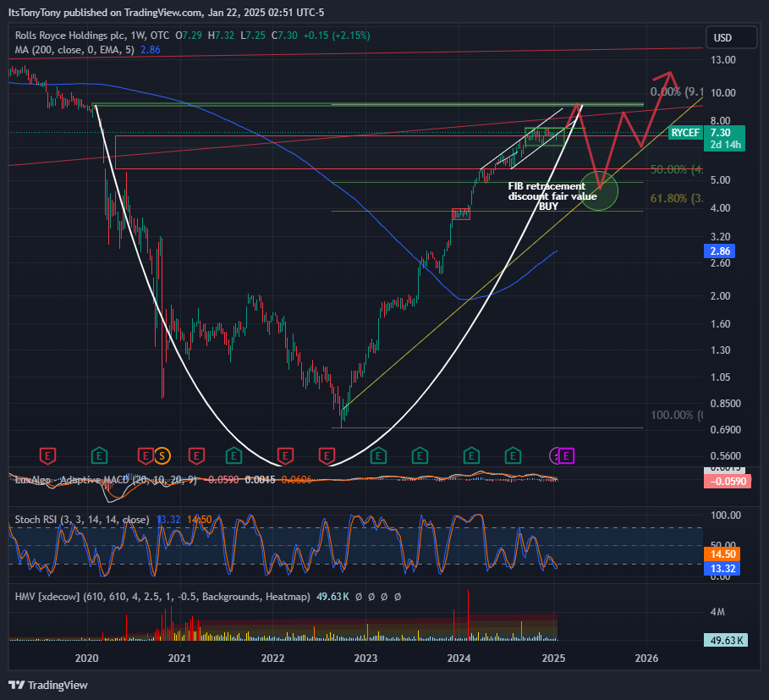Click the 2025 label on time axis

(554, 658)
